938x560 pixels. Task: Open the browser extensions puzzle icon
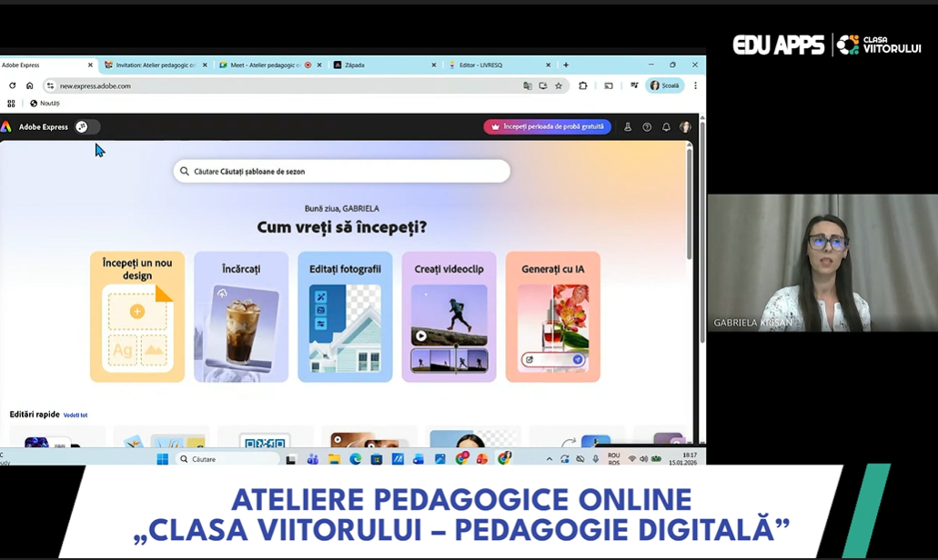(582, 85)
